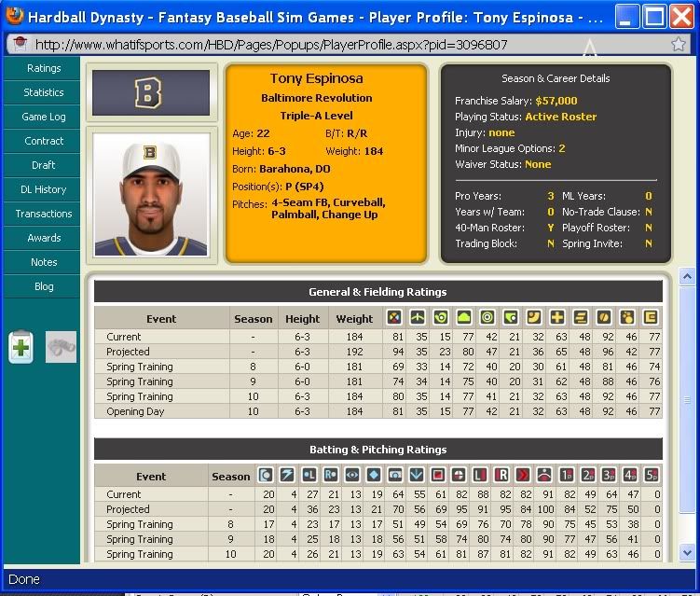700x596 pixels.
Task: Click the green plus clipboard icon
Action: tap(21, 347)
